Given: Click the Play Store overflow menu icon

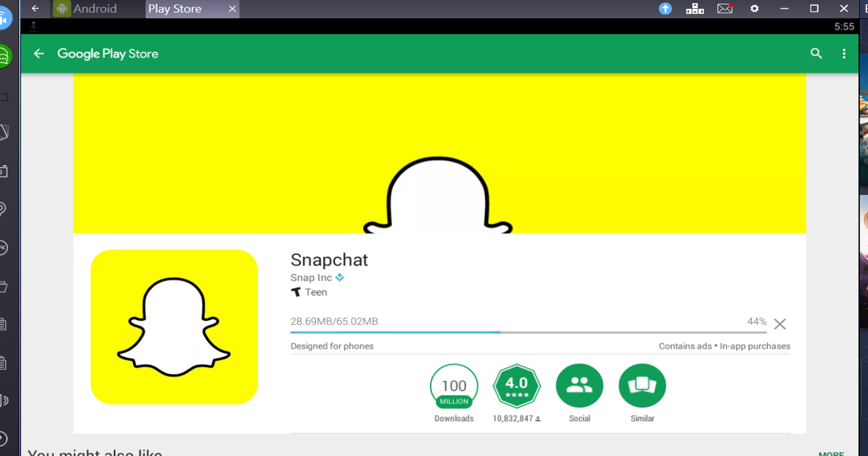Looking at the screenshot, I should point(844,53).
